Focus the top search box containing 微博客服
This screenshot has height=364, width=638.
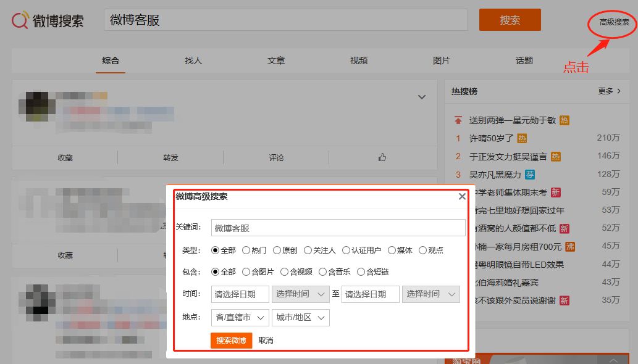286,20
